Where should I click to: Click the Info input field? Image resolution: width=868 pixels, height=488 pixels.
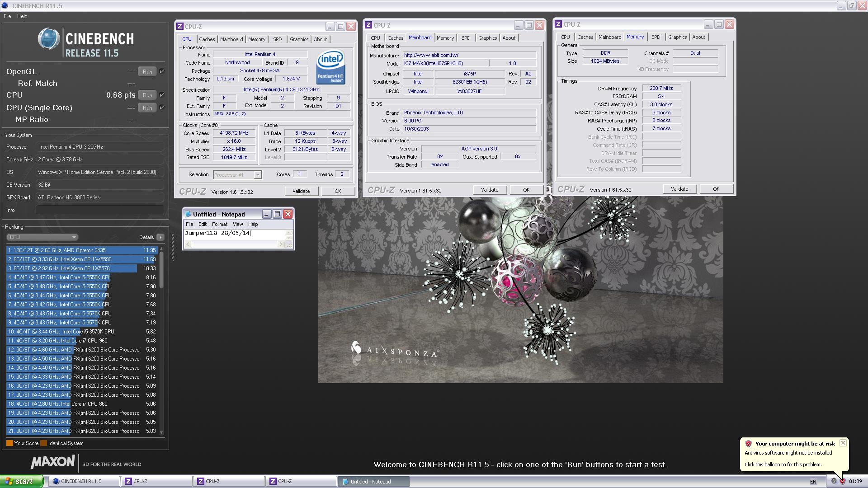tap(99, 210)
